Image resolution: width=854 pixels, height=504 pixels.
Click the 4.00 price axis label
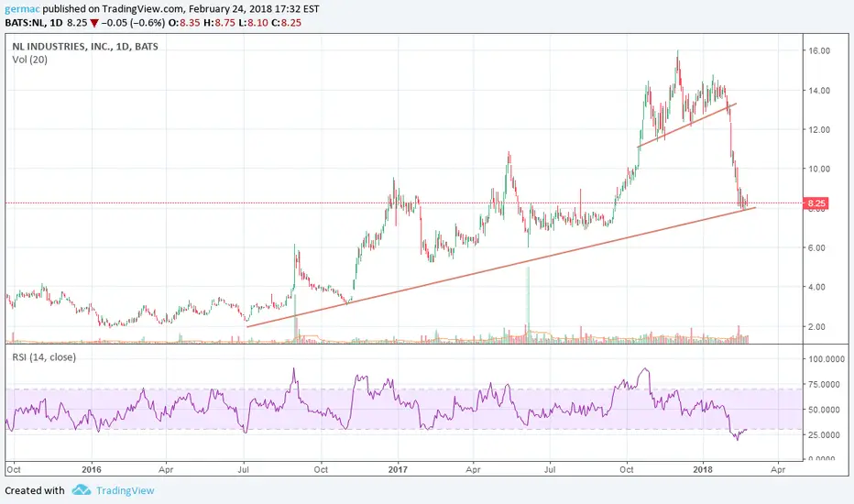coord(816,287)
